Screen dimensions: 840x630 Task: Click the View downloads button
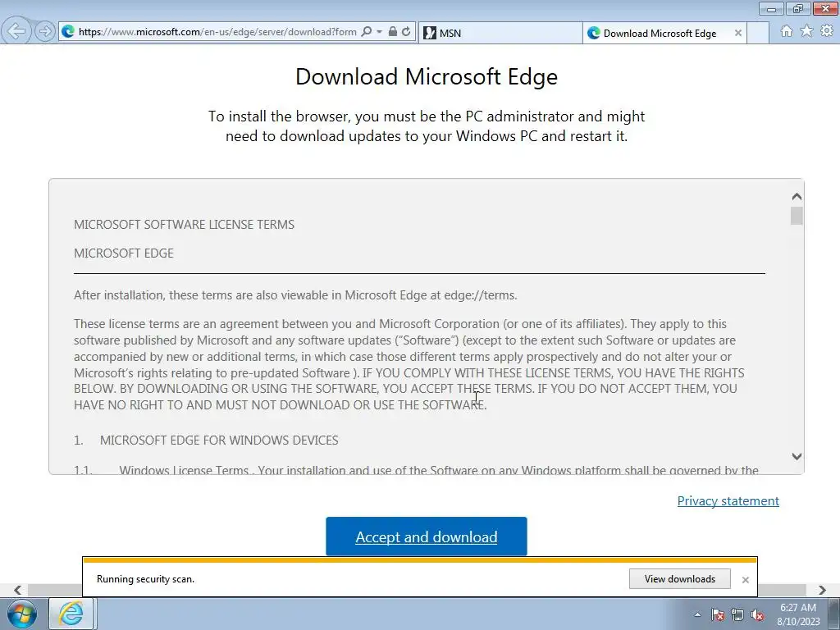click(x=680, y=578)
